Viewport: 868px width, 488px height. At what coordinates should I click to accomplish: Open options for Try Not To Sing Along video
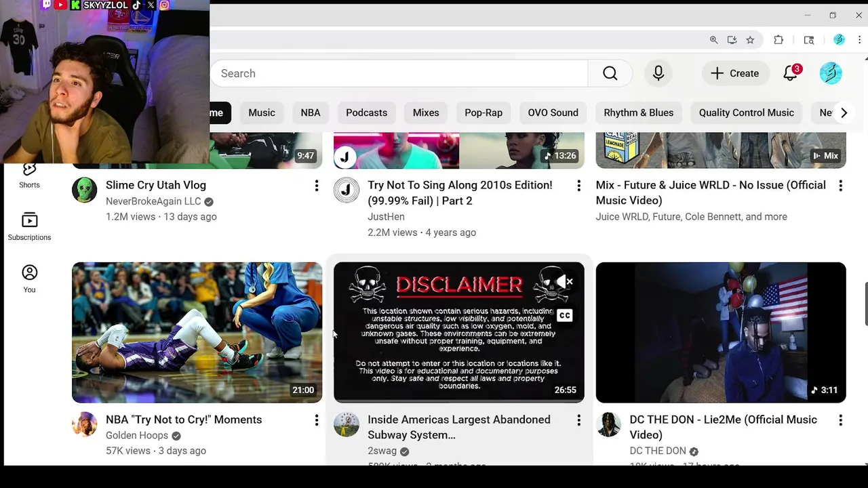[578, 185]
